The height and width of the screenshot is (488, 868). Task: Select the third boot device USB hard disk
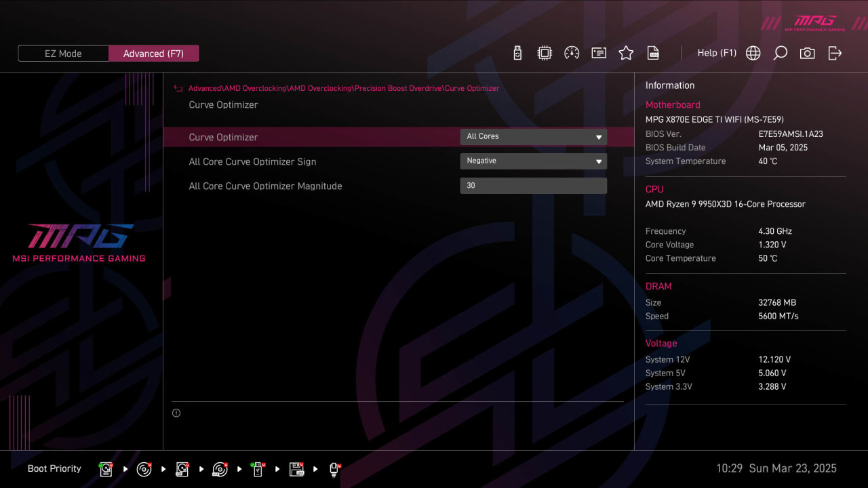[182, 469]
